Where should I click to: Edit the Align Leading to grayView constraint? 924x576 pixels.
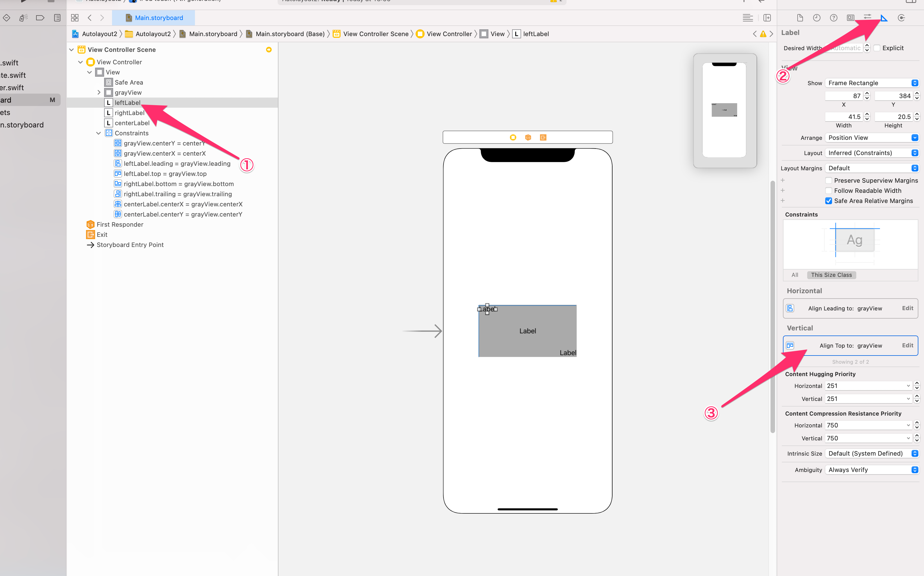pyautogui.click(x=907, y=308)
